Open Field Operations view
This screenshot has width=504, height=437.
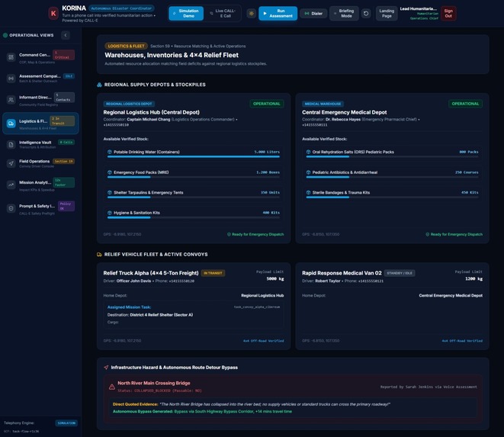pyautogui.click(x=40, y=163)
